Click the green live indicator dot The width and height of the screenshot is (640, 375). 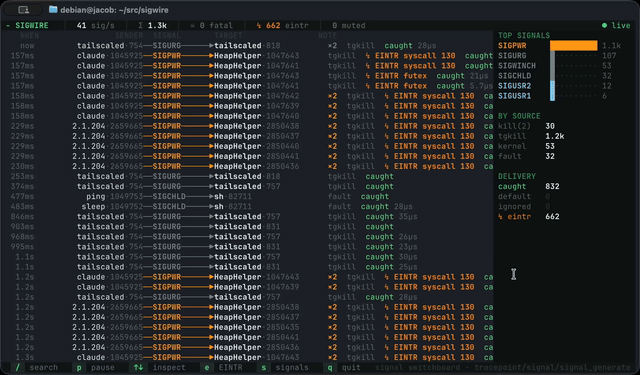(604, 25)
